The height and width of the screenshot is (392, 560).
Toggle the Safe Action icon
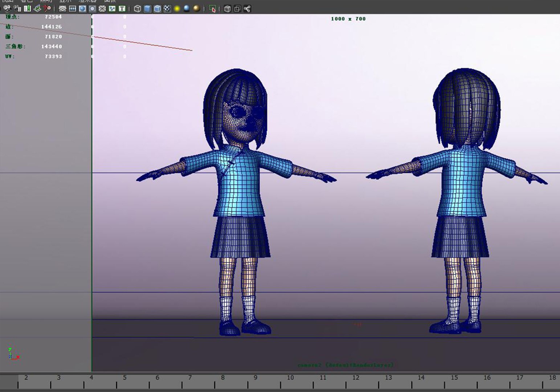112,8
